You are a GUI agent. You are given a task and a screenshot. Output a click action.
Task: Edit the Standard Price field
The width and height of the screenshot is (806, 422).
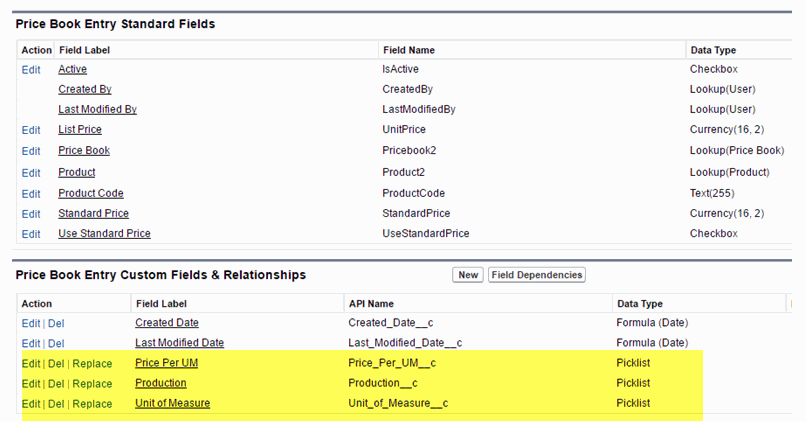[x=31, y=214]
